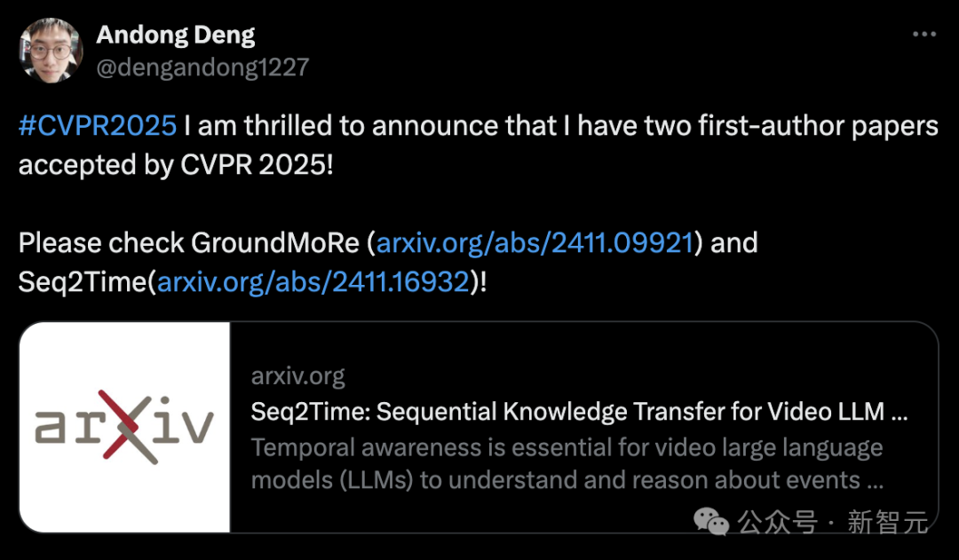Open the #CVPR2025 hashtag

click(98, 126)
